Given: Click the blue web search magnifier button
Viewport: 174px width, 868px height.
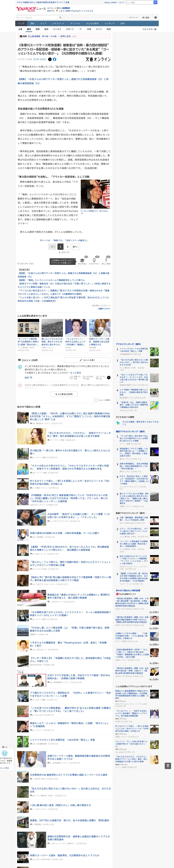Looking at the screenshot, I should 155,2.
